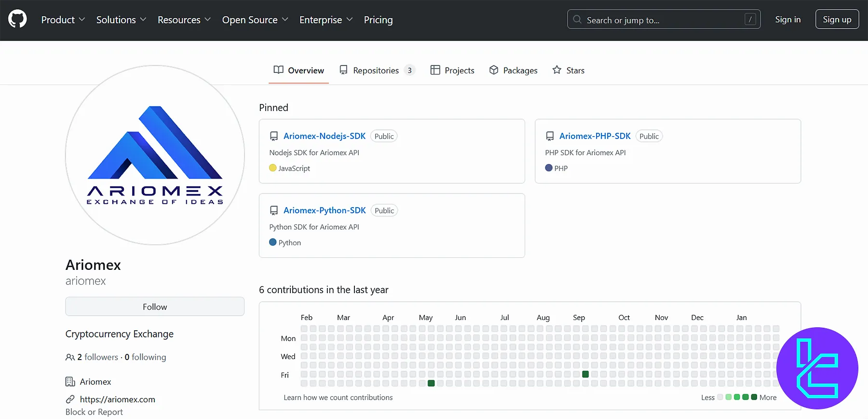
Task: Click the Overview book icon
Action: 278,70
